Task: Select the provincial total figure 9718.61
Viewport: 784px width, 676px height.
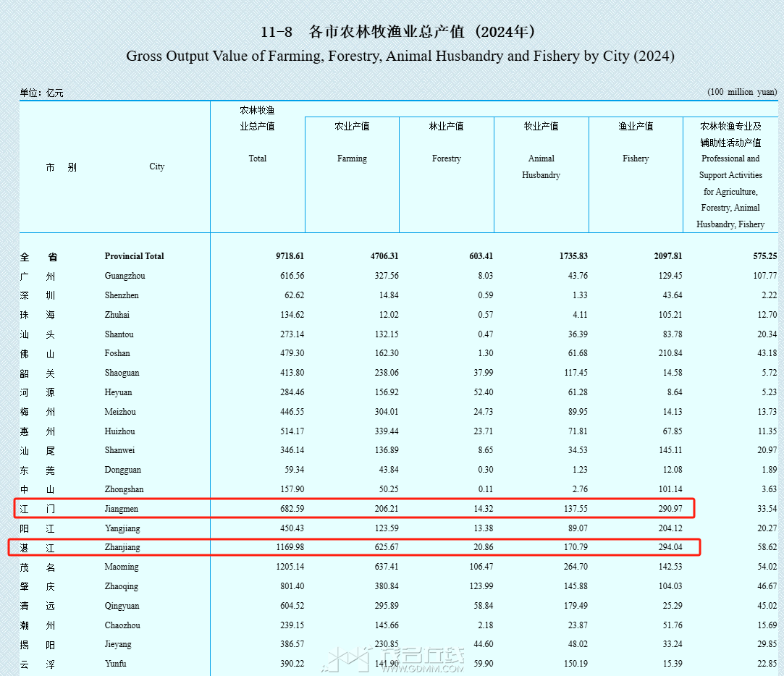Action: [x=290, y=256]
